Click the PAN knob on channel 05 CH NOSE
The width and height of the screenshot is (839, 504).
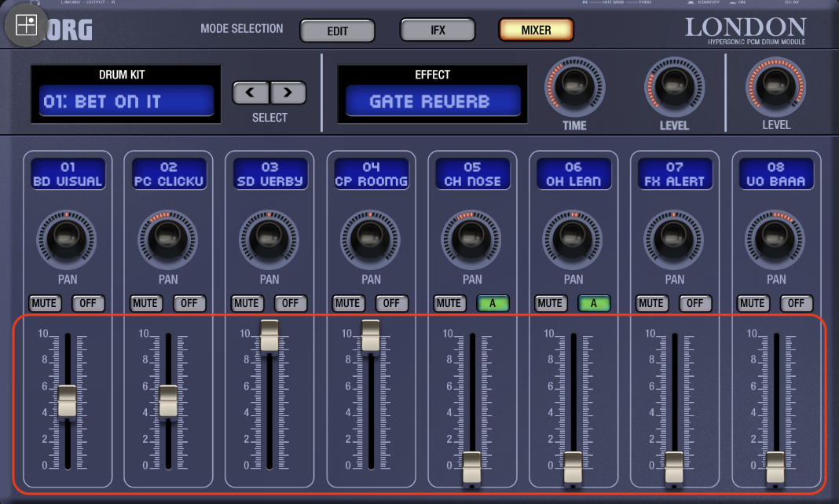click(x=471, y=239)
